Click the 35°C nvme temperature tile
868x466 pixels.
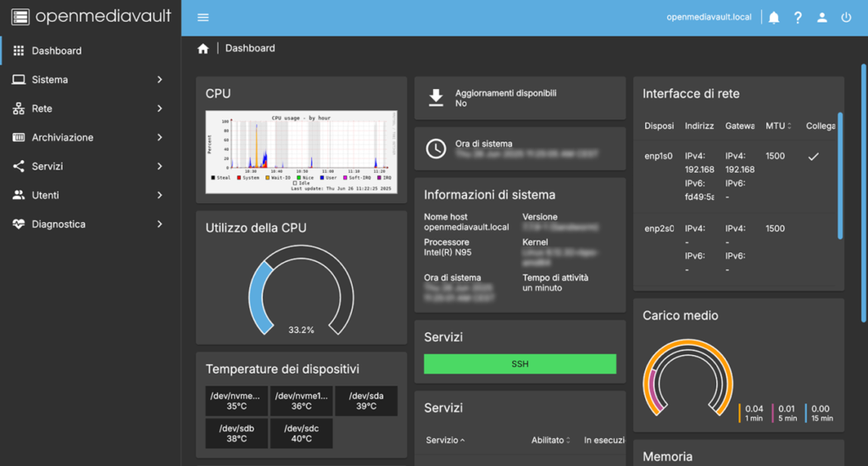(x=236, y=401)
